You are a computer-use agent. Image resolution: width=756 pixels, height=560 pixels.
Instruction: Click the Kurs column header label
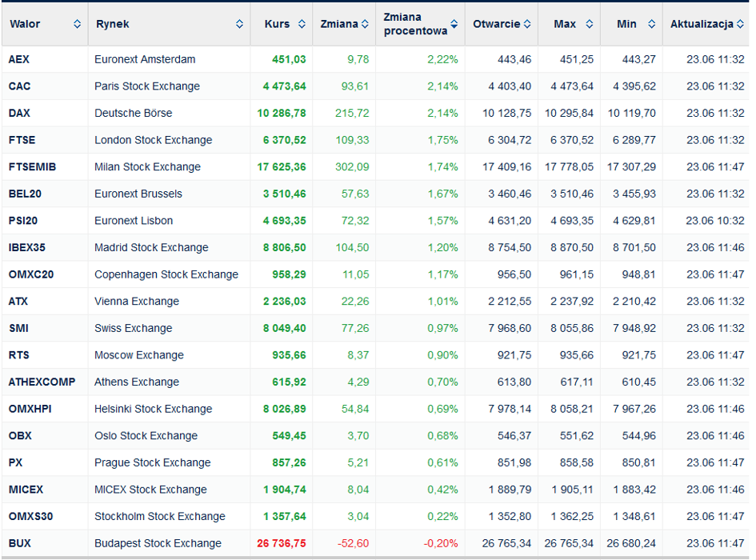point(277,24)
